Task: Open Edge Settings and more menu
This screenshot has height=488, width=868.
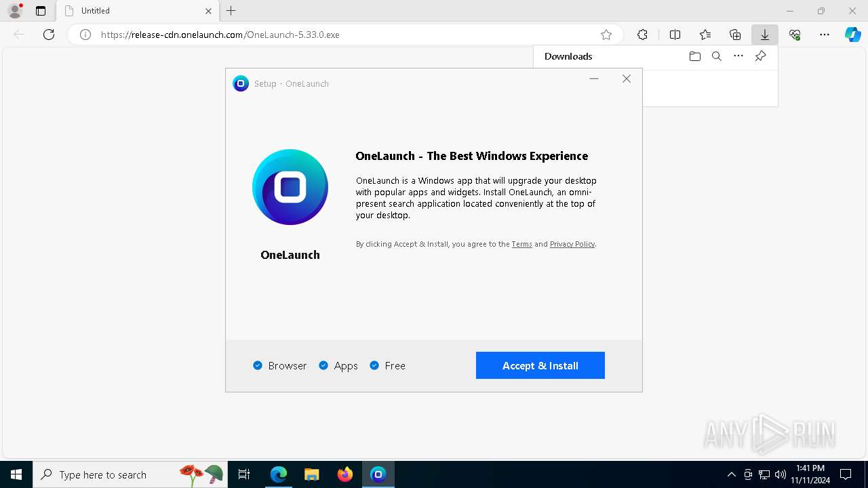Action: click(825, 35)
